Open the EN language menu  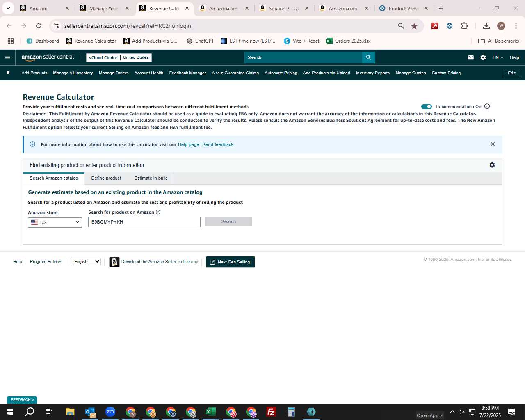coord(498,57)
